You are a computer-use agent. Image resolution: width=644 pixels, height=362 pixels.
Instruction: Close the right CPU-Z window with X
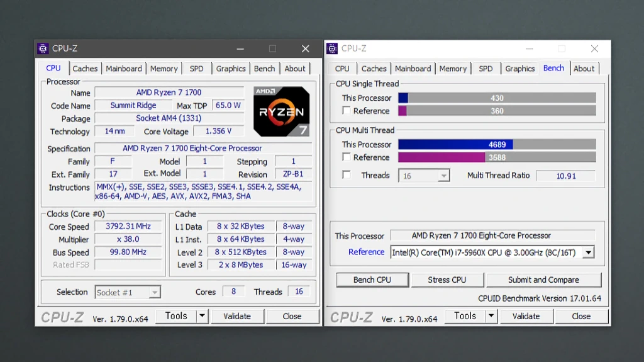[x=594, y=48]
